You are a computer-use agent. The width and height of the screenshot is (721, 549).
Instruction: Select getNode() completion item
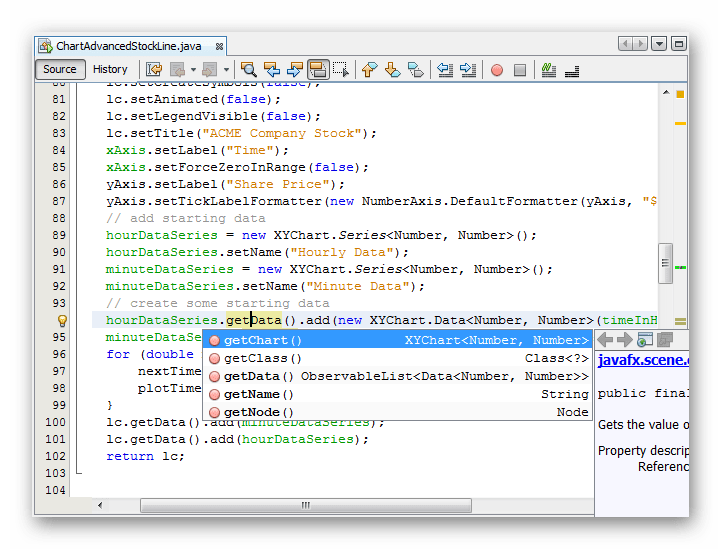[397, 412]
